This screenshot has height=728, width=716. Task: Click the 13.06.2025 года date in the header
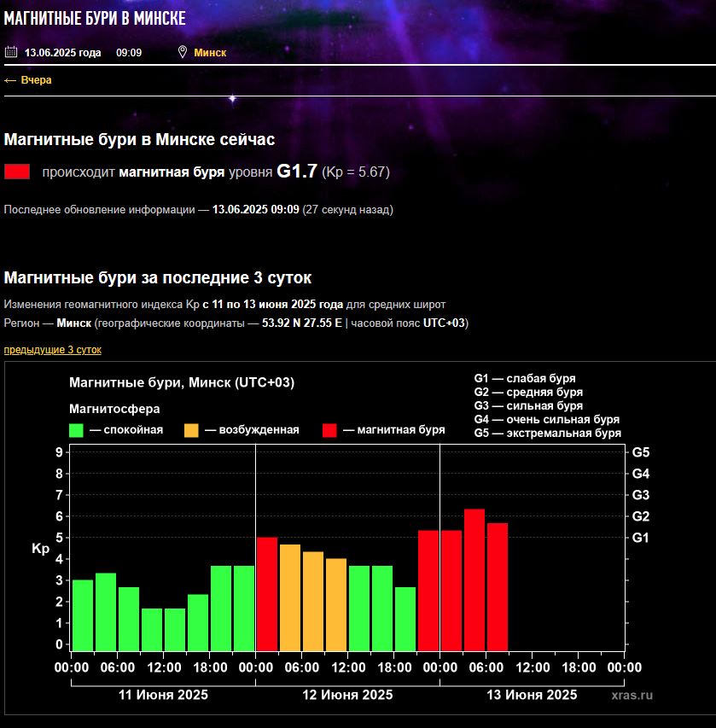(62, 53)
